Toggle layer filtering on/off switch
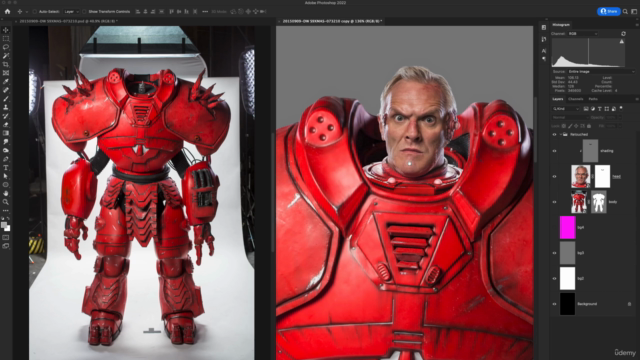The height and width of the screenshot is (360, 640). point(621,109)
